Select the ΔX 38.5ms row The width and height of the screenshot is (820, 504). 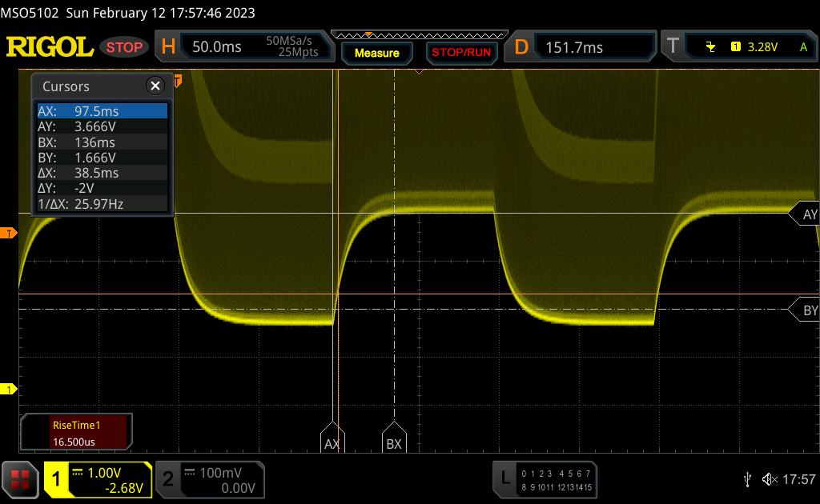[102, 173]
